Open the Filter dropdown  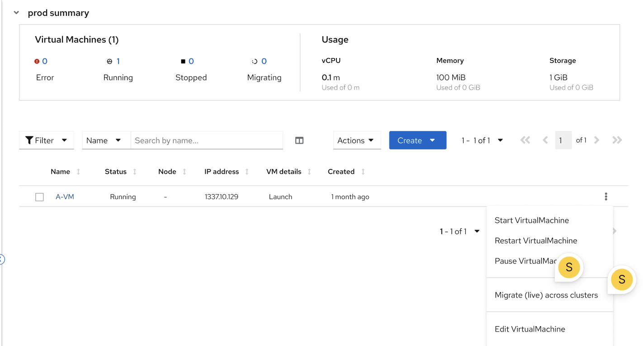[x=47, y=140]
